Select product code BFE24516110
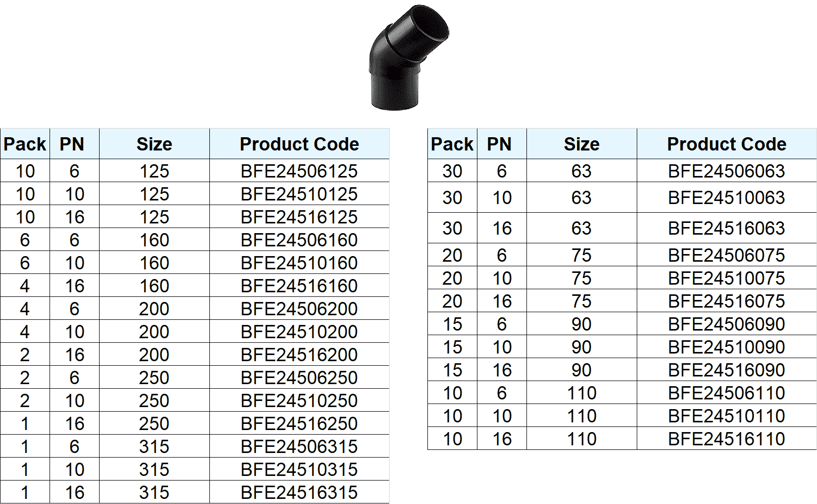Viewport: 817px width, 504px height. 726,439
